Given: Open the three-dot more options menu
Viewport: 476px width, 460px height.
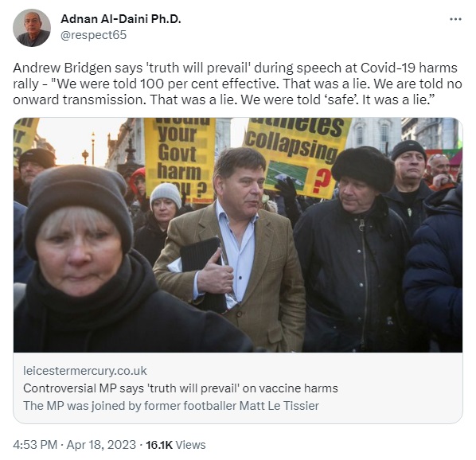Looking at the screenshot, I should (455, 19).
